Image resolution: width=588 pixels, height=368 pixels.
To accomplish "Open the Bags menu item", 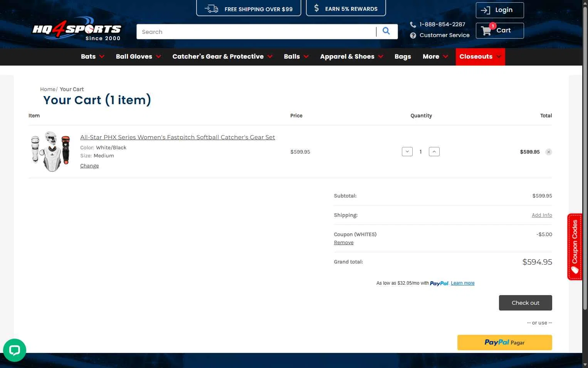I will (x=403, y=57).
